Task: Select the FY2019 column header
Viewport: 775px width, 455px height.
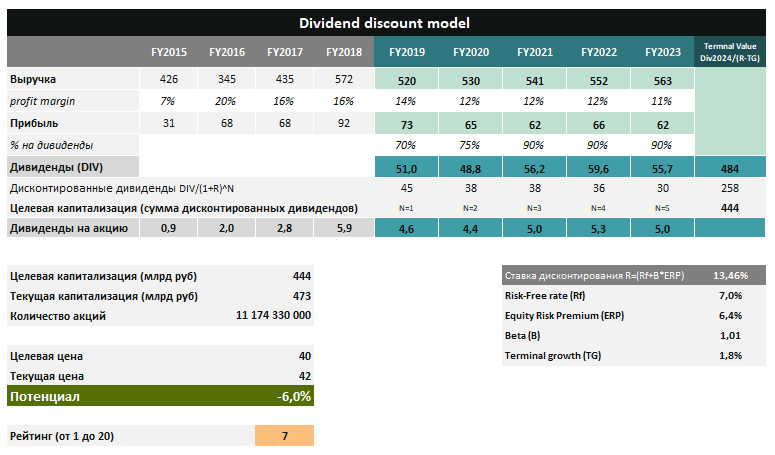Action: point(407,52)
